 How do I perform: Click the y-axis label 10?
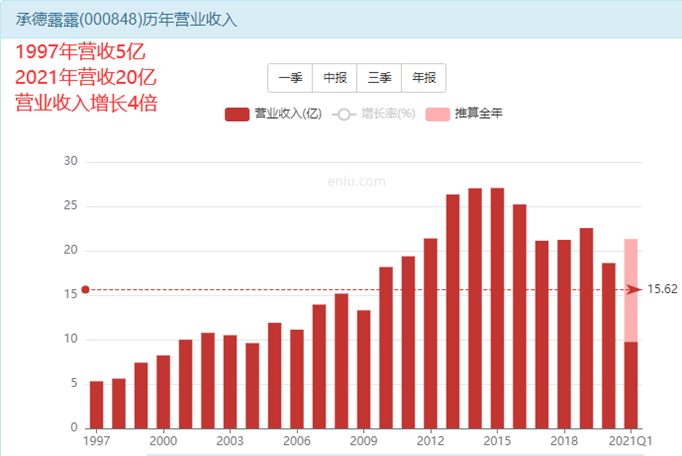coord(70,339)
